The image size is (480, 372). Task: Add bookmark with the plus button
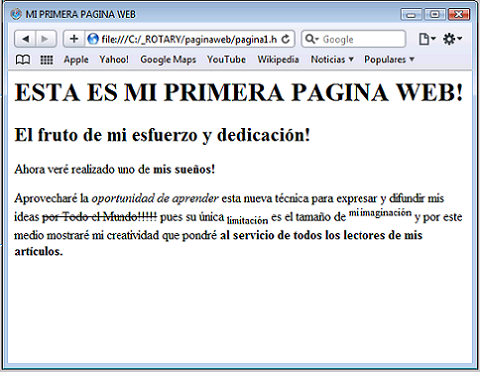point(74,39)
